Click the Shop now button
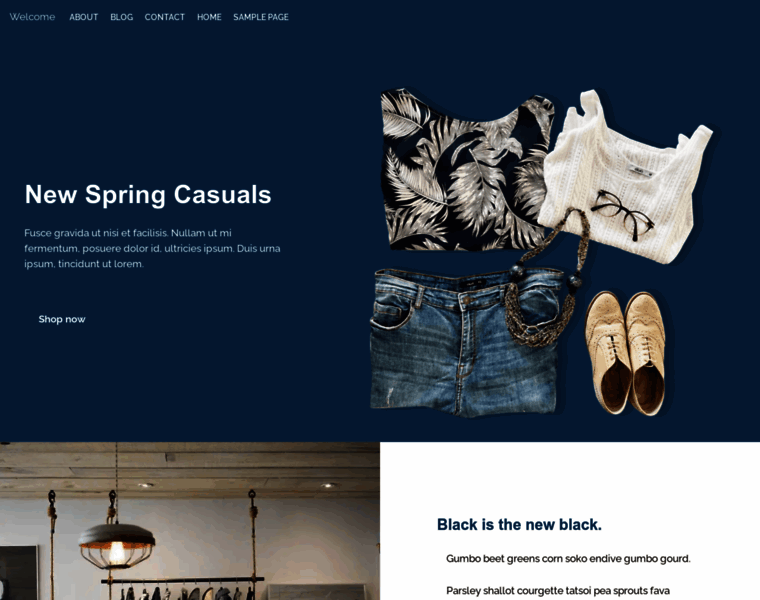This screenshot has height=600, width=760. click(x=62, y=319)
